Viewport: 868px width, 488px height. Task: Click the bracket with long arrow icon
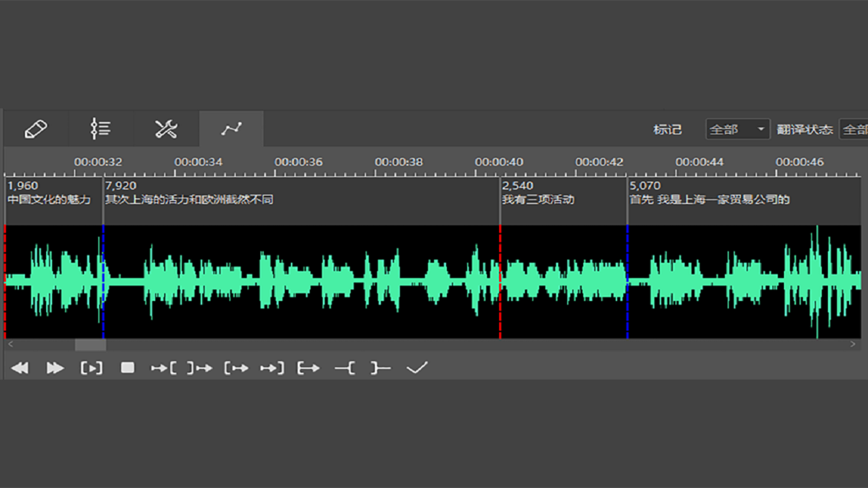pos(309,368)
